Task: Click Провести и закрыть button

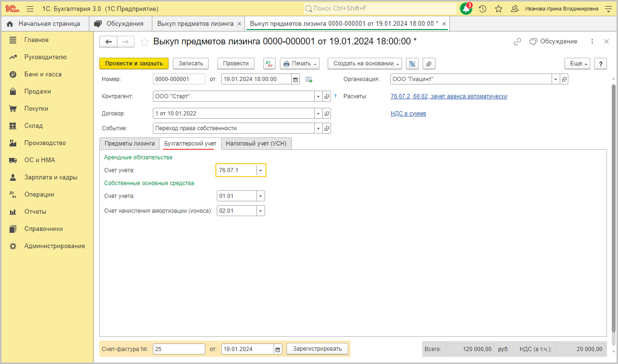Action: (134, 63)
